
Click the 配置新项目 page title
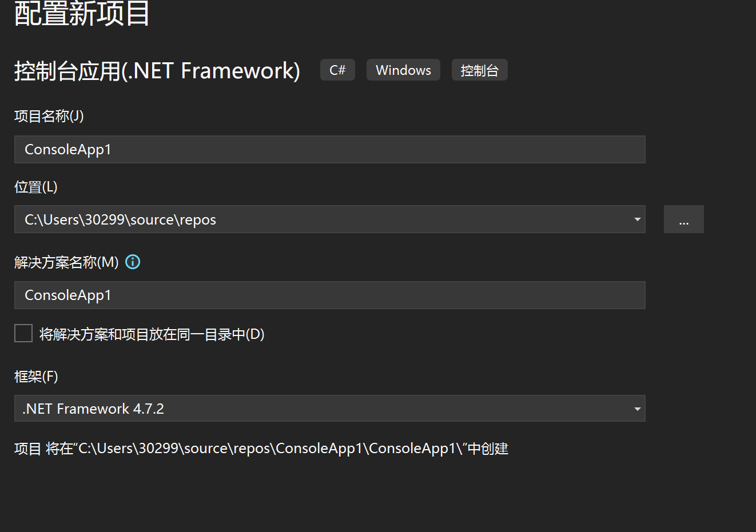[x=82, y=13]
